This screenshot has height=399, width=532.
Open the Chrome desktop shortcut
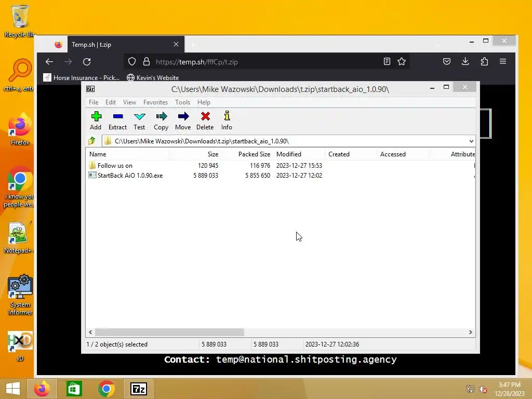(x=20, y=187)
